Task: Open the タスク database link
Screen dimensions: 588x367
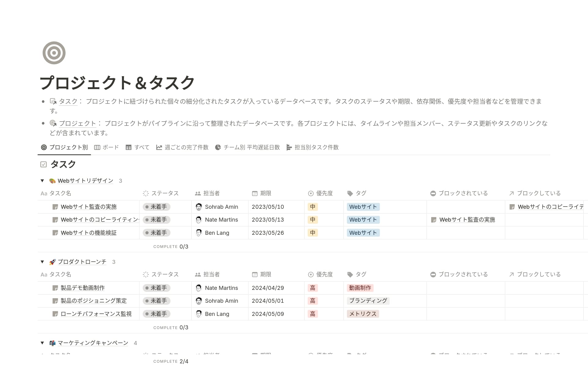Action: (x=68, y=101)
